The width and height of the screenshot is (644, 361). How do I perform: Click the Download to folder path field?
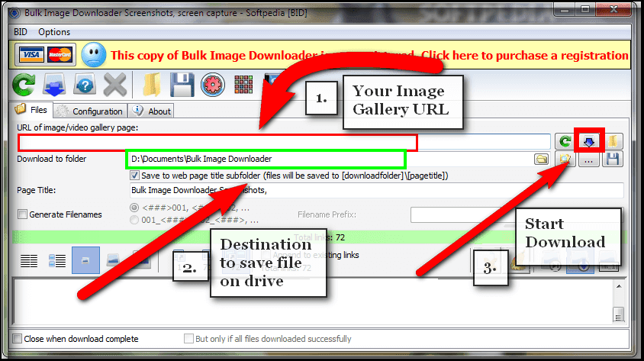[329, 159]
